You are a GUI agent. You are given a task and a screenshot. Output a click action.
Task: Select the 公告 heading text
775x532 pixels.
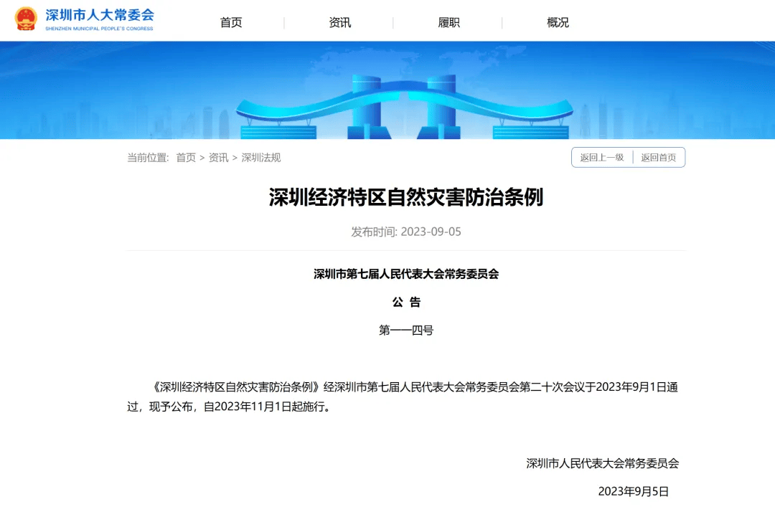tap(406, 302)
